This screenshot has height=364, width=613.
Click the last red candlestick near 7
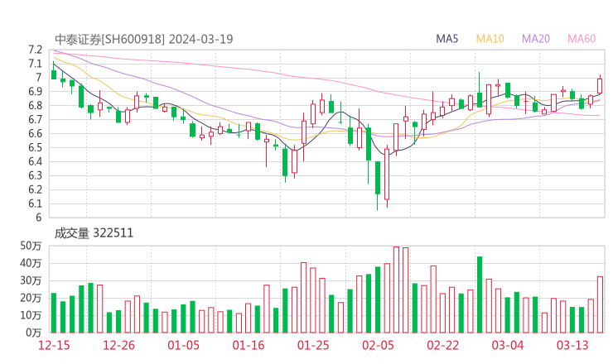[600, 85]
